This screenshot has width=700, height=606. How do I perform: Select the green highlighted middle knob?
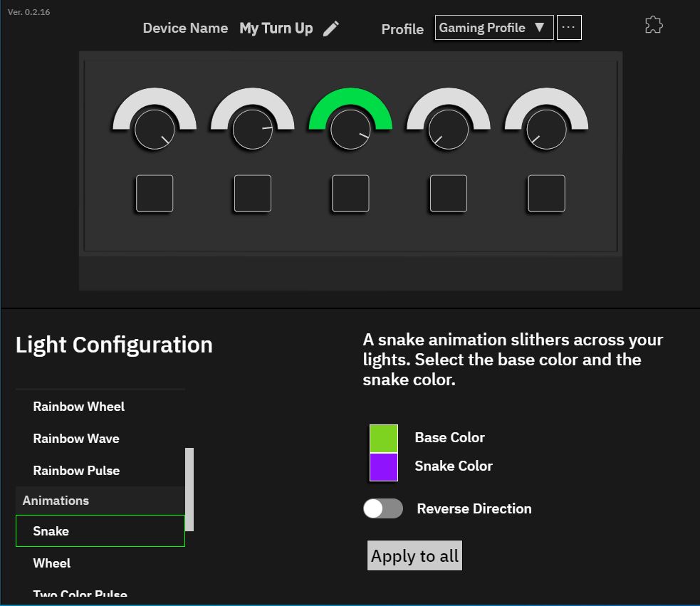tap(350, 130)
